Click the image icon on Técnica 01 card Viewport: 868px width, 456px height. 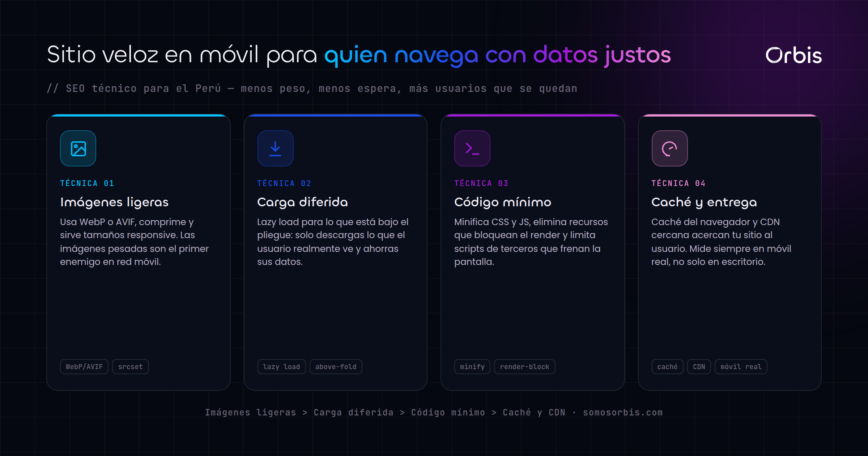78,148
